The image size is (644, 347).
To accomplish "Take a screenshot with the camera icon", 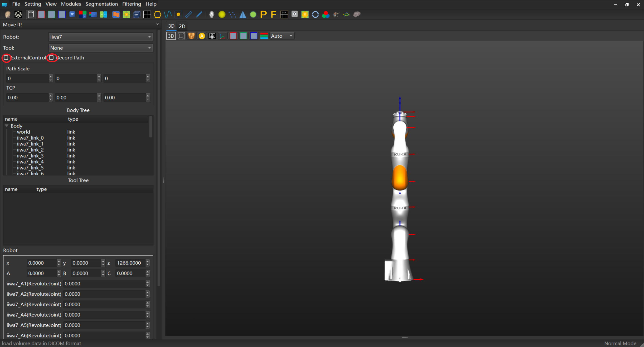I will pyautogui.click(x=212, y=36).
